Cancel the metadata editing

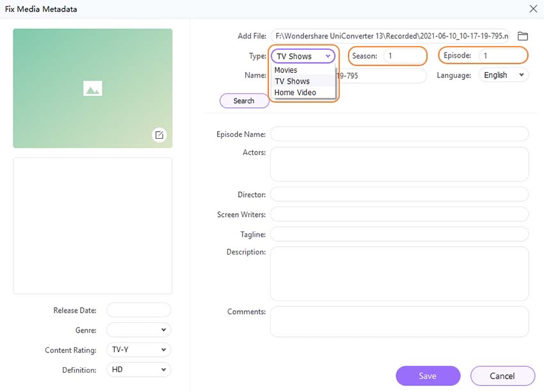click(x=503, y=376)
